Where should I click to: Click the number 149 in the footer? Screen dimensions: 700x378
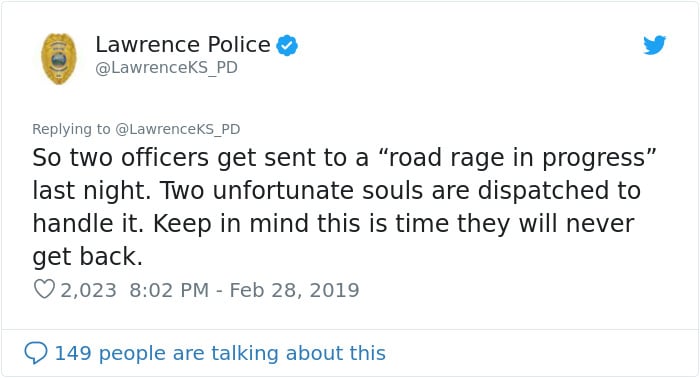tap(73, 353)
